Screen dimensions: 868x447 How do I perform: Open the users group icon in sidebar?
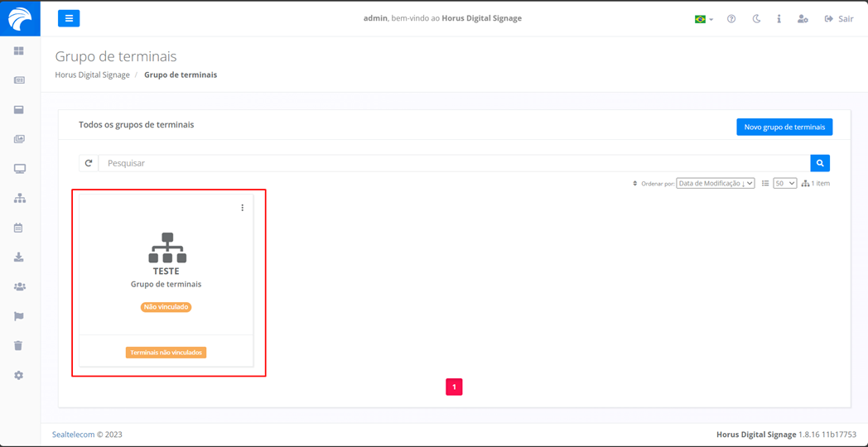(x=19, y=286)
